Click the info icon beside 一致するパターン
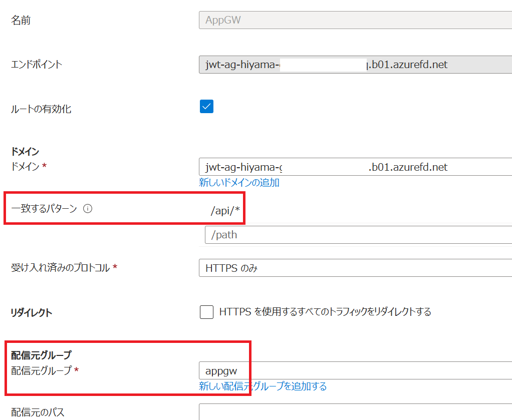Viewport: 512px width, 420px height. pos(88,209)
